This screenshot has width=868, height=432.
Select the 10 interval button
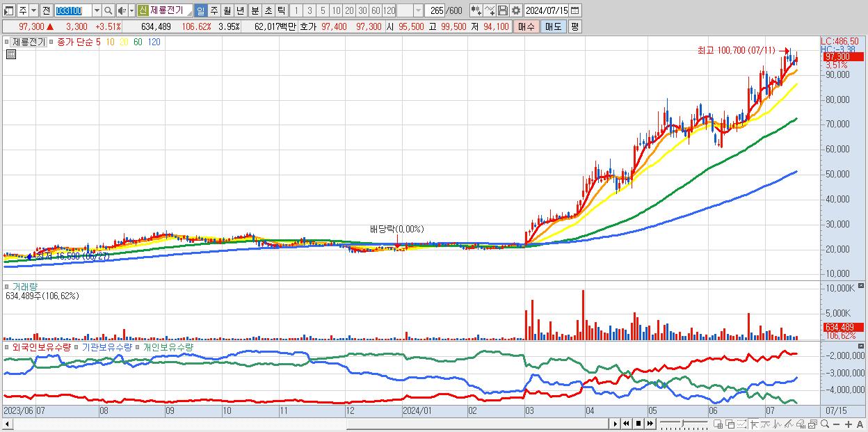click(336, 10)
